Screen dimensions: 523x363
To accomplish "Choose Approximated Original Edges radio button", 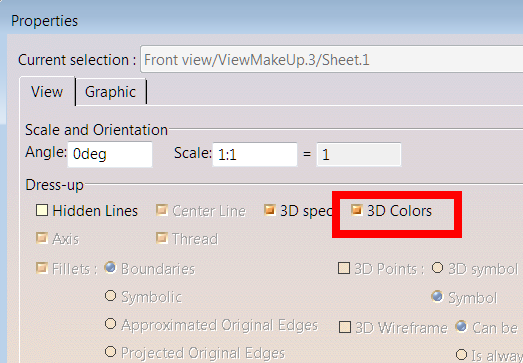I will [x=110, y=324].
